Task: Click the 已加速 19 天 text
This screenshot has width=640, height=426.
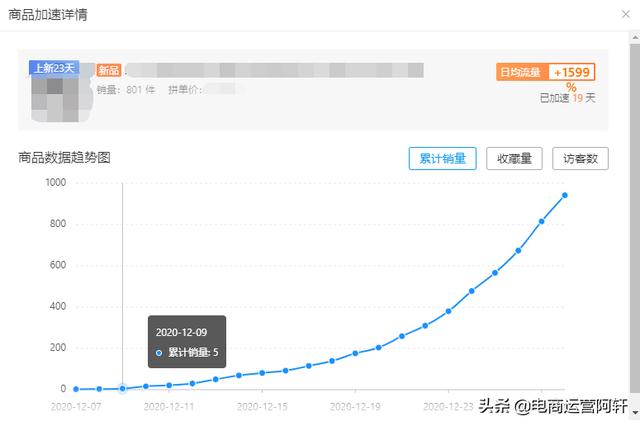Action: [567, 98]
